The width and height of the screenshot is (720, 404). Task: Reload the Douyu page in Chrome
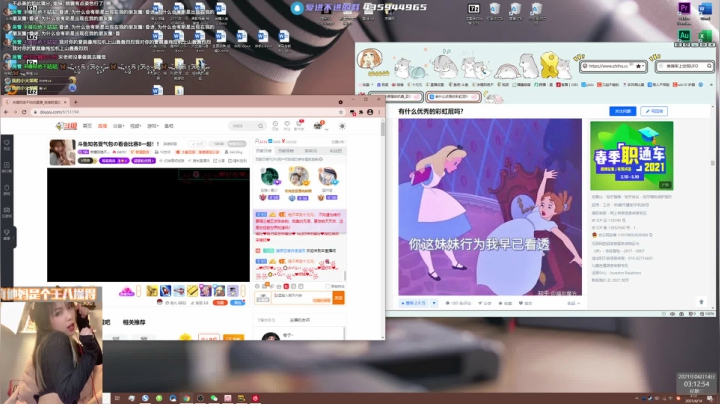(x=24, y=112)
